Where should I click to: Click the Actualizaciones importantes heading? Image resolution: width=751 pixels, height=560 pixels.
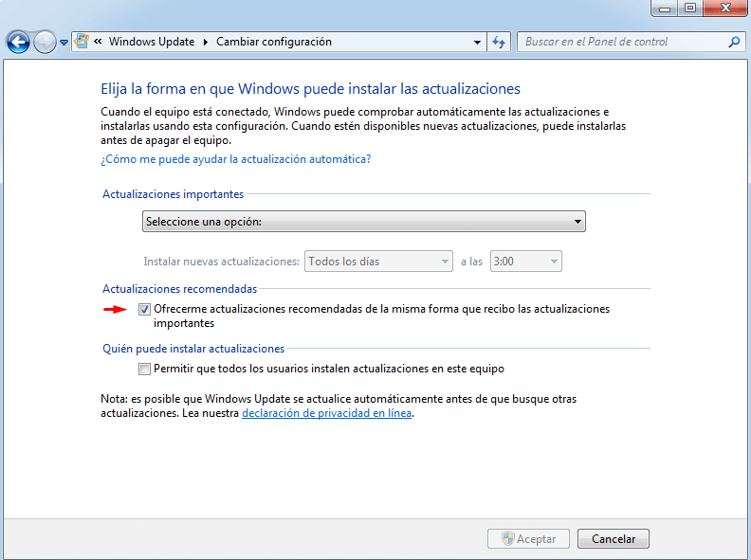coord(173,194)
